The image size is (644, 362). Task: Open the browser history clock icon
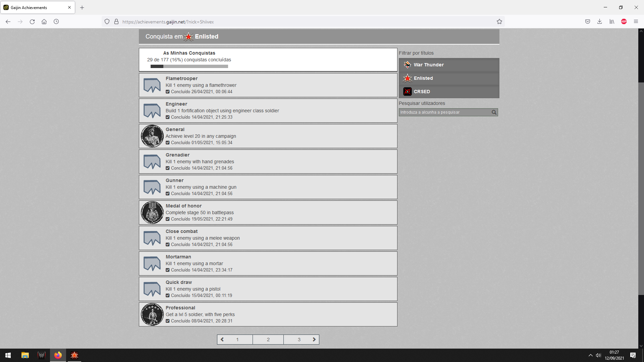(56, 22)
